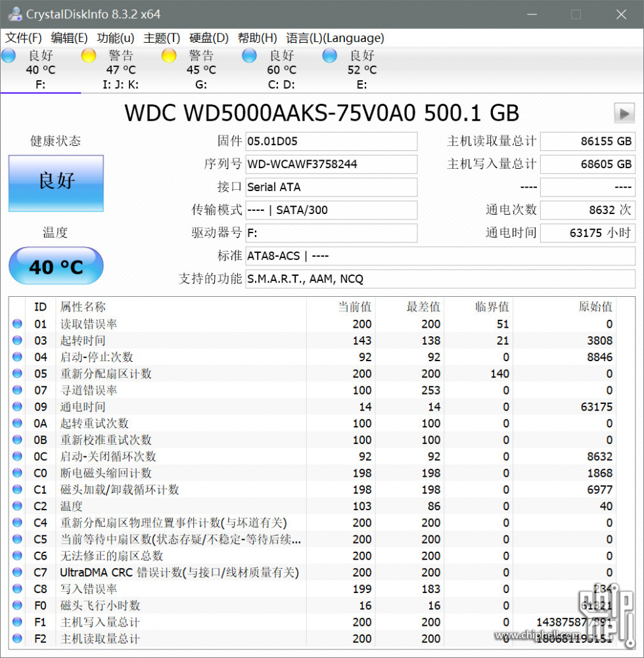Click the status dot for attribute 0C 启动-关闭循环次数
Image resolution: width=644 pixels, height=658 pixels.
pyautogui.click(x=17, y=456)
